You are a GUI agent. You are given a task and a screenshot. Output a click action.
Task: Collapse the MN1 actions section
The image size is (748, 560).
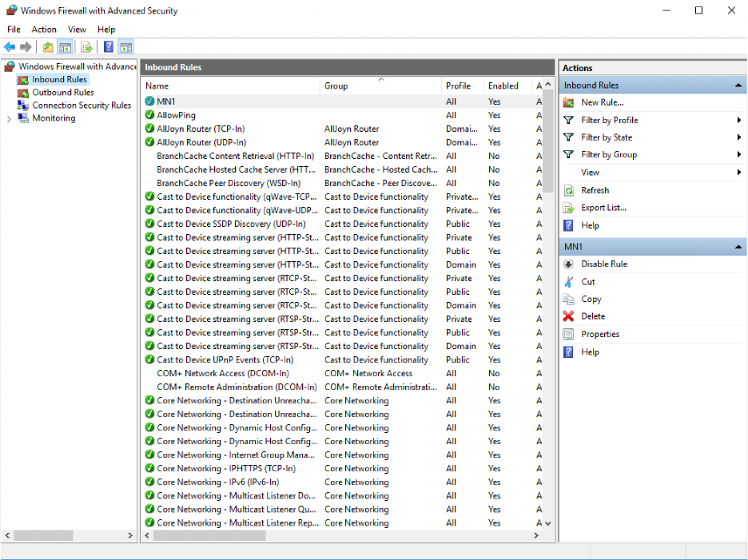coord(738,247)
